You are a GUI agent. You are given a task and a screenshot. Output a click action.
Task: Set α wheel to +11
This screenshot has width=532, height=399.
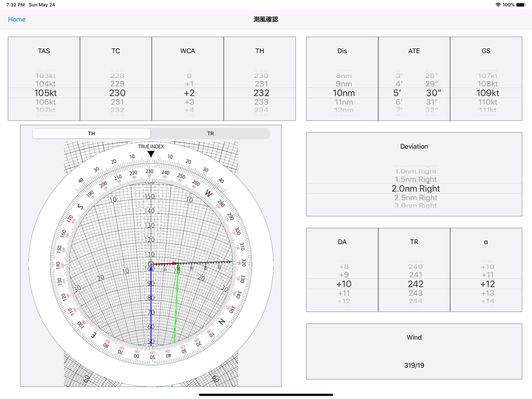[487, 275]
